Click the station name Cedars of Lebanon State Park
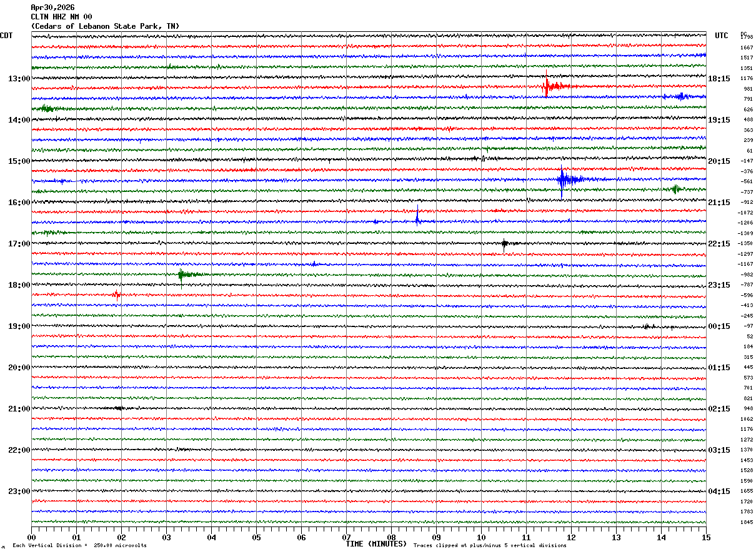This screenshot has width=756, height=554. (x=105, y=26)
